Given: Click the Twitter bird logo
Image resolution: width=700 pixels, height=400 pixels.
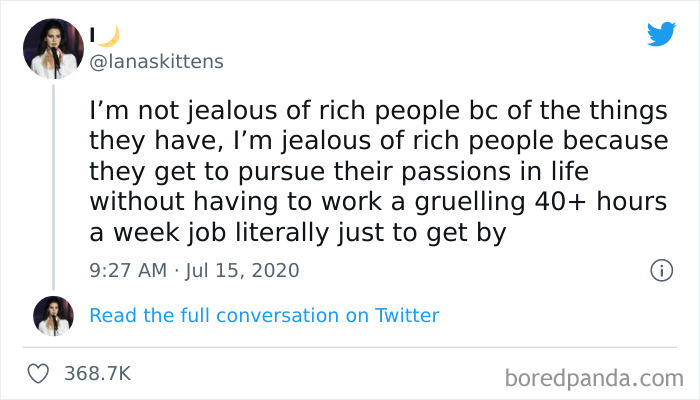Looking at the screenshot, I should (661, 34).
